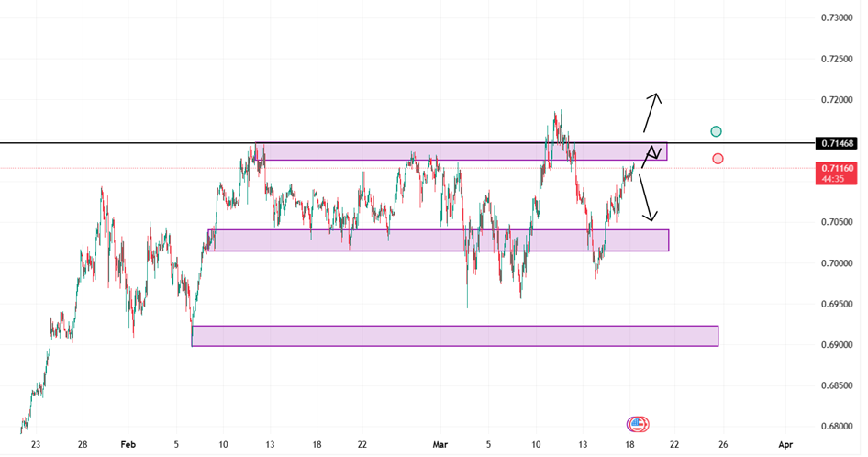Click the red circle marker
Viewport: 868px width, 457px height.
click(x=718, y=159)
